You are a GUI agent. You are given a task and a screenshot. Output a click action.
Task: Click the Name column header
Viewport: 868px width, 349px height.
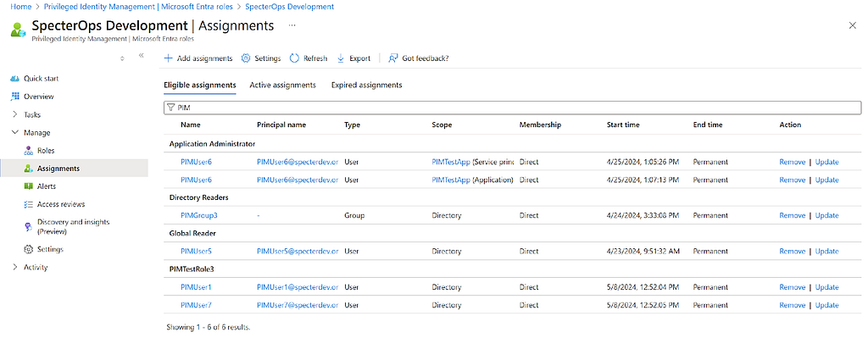[191, 125]
